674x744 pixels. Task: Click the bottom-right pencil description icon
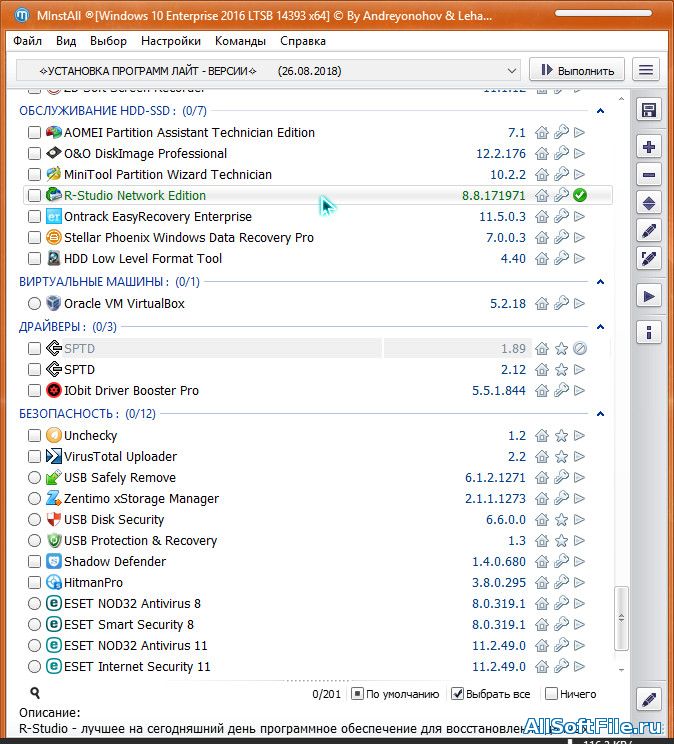pos(648,699)
